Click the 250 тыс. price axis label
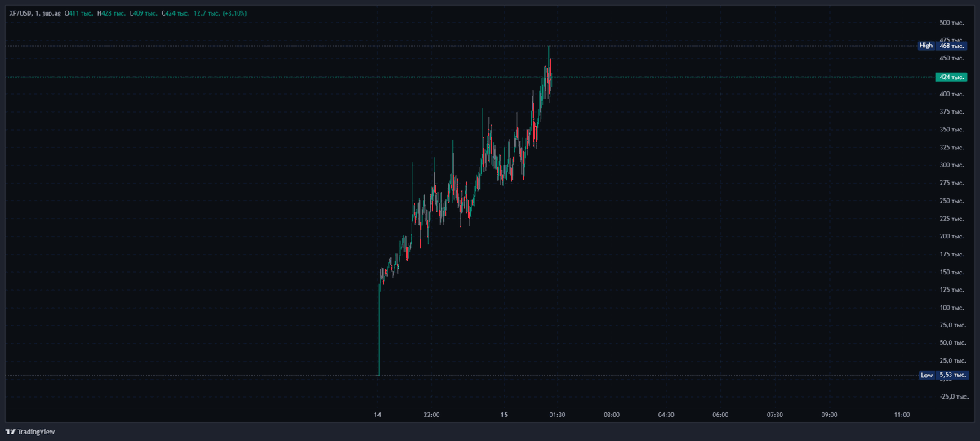 [952, 201]
